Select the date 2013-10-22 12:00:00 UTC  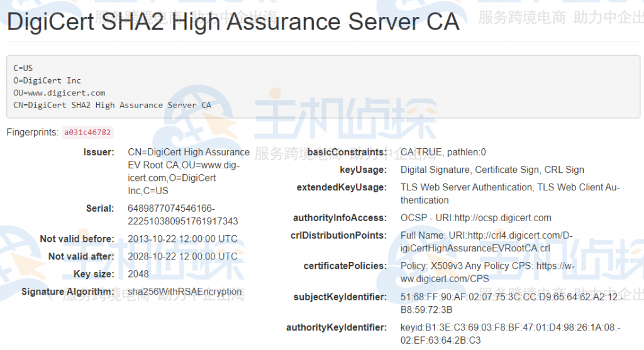pyautogui.click(x=183, y=239)
